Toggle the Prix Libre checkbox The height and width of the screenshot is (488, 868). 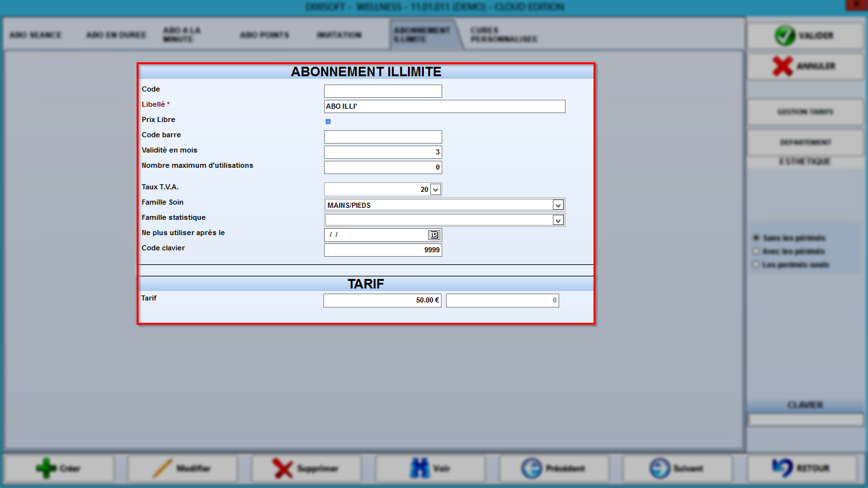[x=328, y=121]
